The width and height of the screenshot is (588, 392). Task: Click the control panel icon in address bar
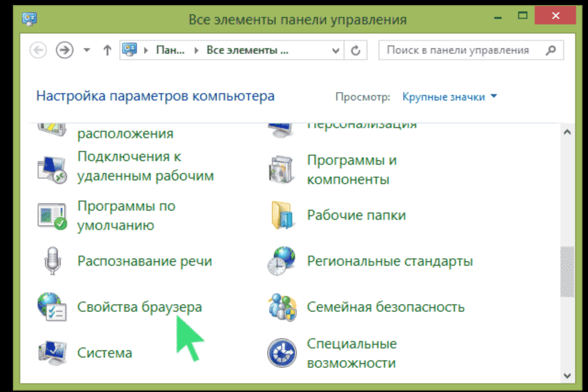coord(130,50)
